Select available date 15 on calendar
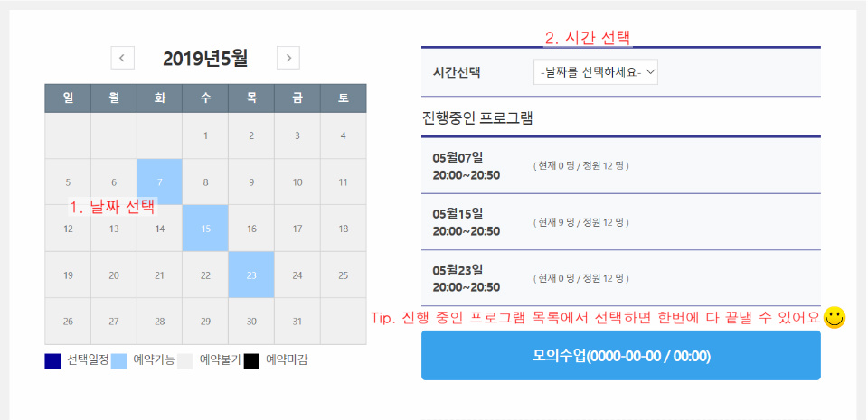Image resolution: width=868 pixels, height=420 pixels. [x=205, y=228]
